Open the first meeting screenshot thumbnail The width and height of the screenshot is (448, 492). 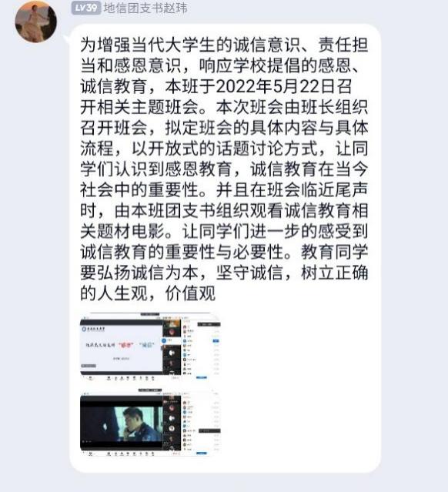point(150,346)
